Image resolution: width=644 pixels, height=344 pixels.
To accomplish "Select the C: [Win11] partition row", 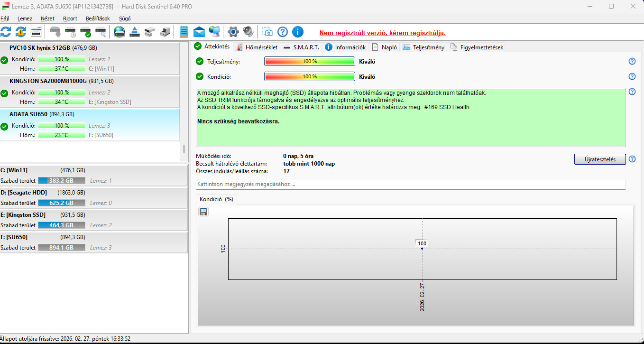I will 93,175.
